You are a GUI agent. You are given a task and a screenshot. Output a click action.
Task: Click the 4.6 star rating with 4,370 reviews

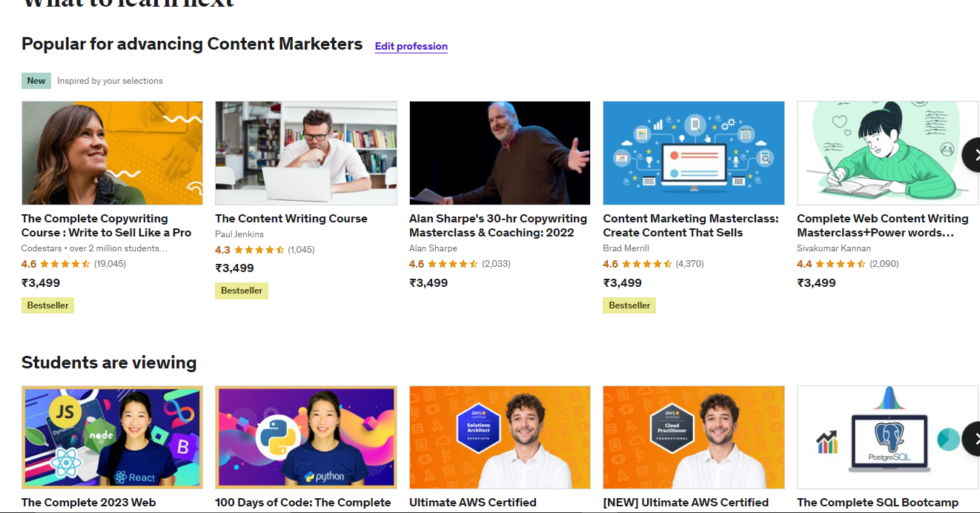click(653, 264)
